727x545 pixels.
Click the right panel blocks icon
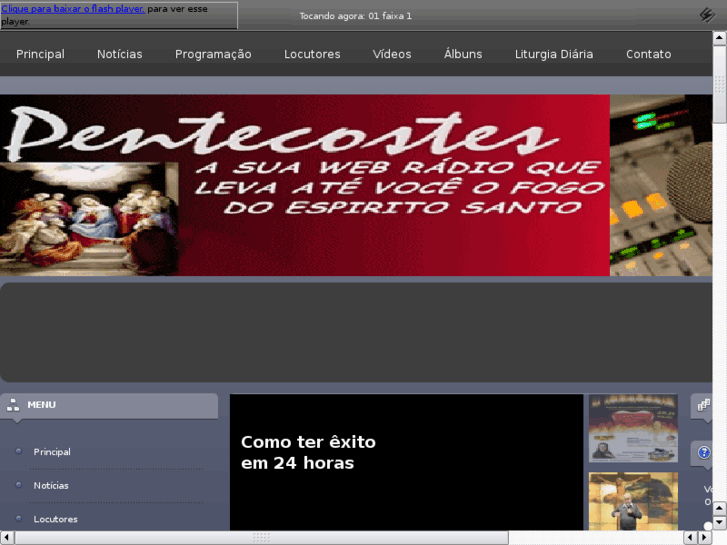tap(704, 405)
